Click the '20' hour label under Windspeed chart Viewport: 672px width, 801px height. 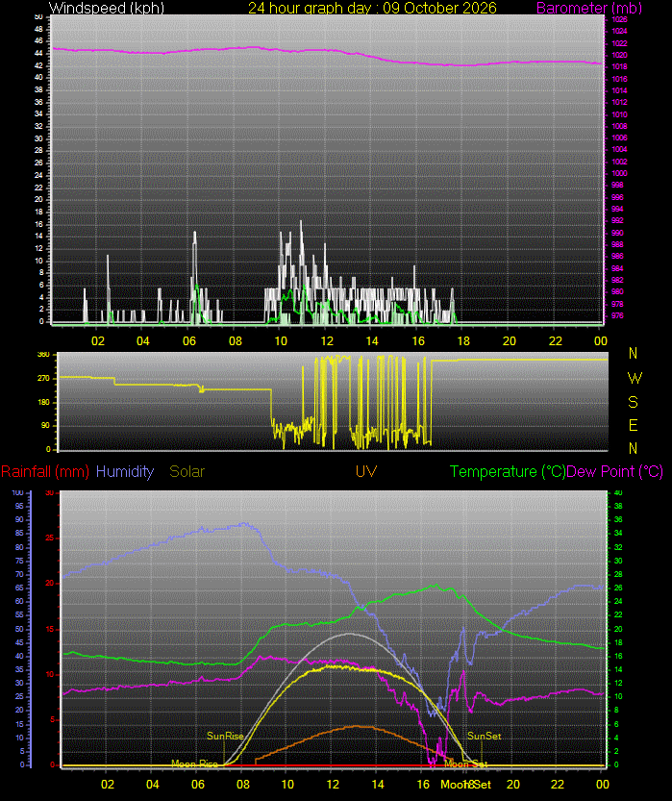point(510,340)
